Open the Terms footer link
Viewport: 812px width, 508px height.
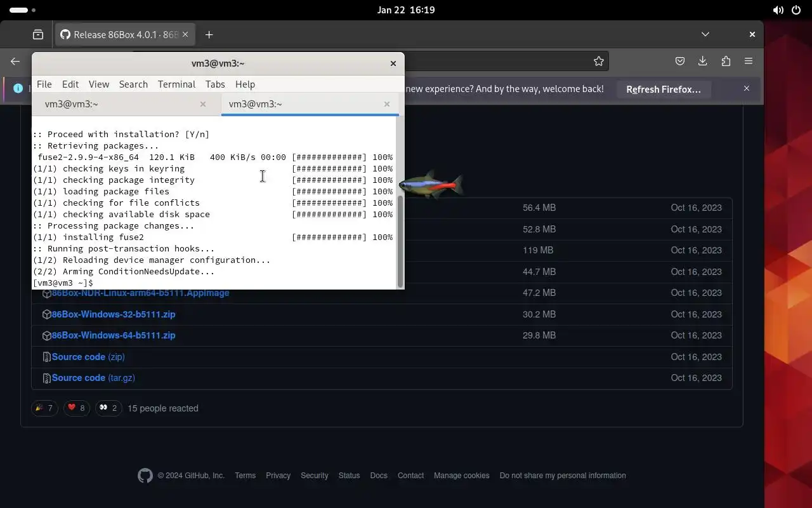pos(245,476)
